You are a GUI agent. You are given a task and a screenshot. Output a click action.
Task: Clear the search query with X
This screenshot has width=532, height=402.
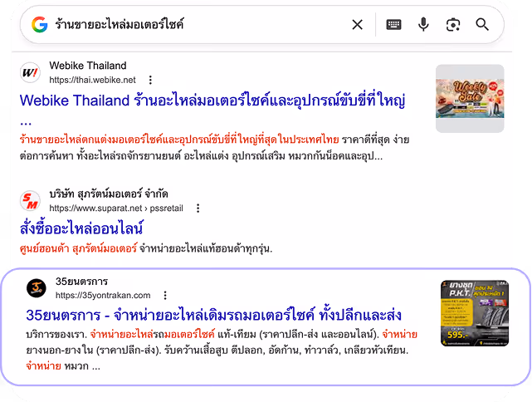point(357,24)
